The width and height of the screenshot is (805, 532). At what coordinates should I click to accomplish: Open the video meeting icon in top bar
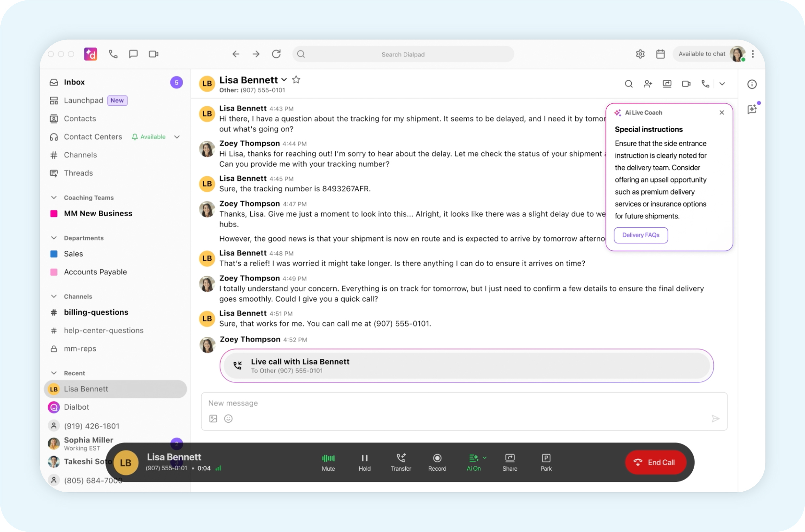[154, 54]
